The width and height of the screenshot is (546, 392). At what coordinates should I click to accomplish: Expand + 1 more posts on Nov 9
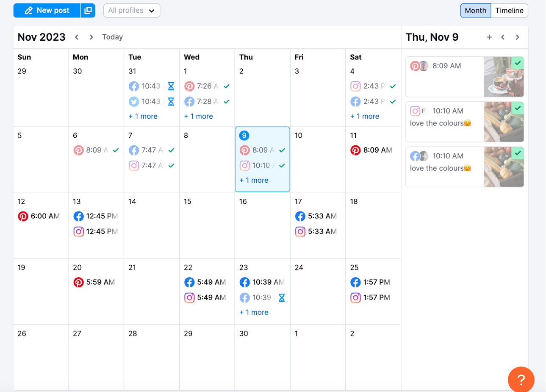coord(253,180)
